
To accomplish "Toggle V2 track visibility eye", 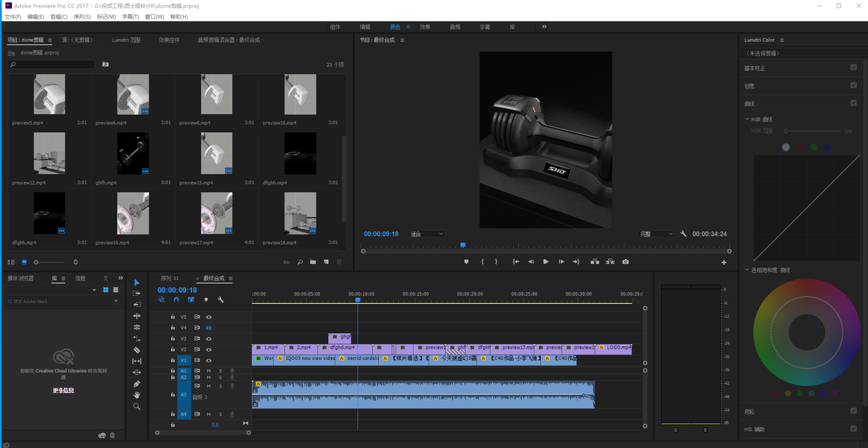I will click(x=208, y=349).
